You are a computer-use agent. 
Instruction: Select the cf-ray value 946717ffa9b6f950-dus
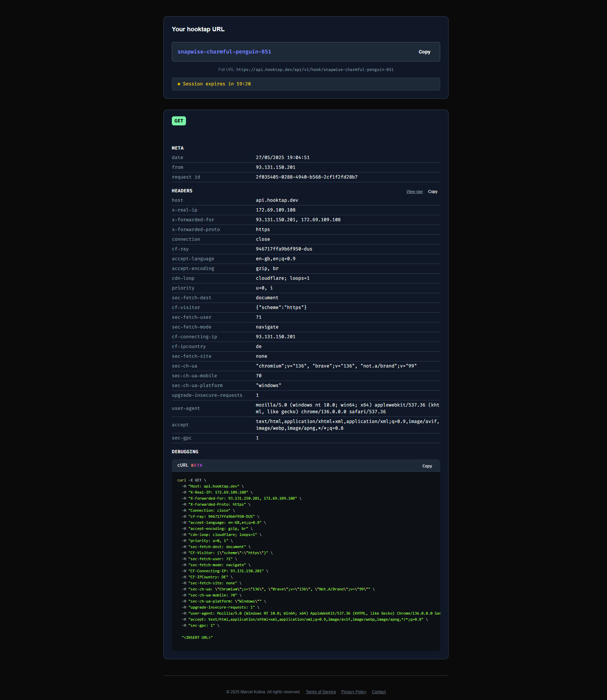click(x=284, y=249)
